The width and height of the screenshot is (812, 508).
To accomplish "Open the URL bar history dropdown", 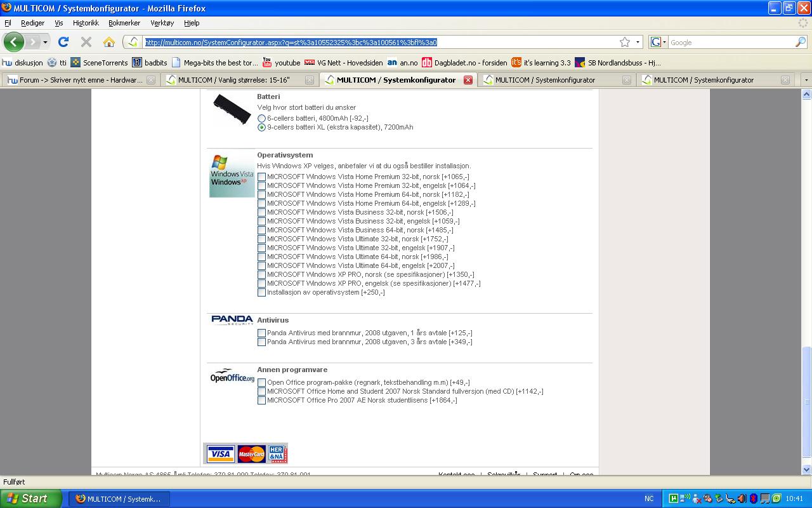I will coord(638,42).
